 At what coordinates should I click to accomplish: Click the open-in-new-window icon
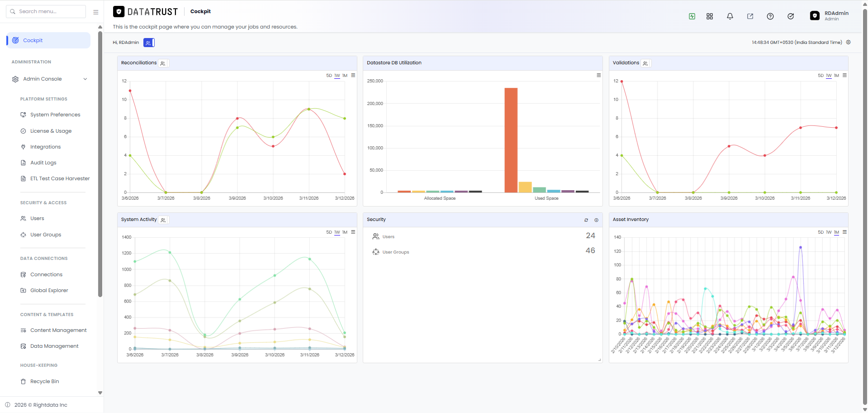point(750,16)
